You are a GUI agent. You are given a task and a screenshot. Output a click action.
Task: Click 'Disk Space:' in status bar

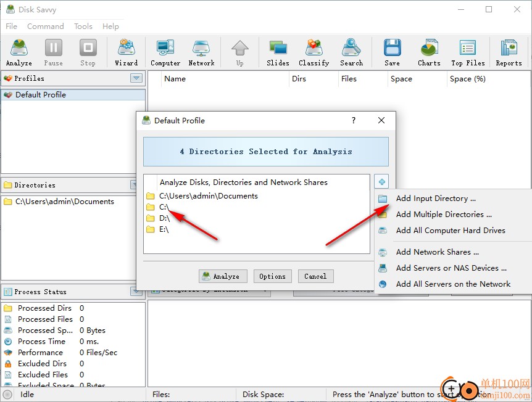click(264, 395)
